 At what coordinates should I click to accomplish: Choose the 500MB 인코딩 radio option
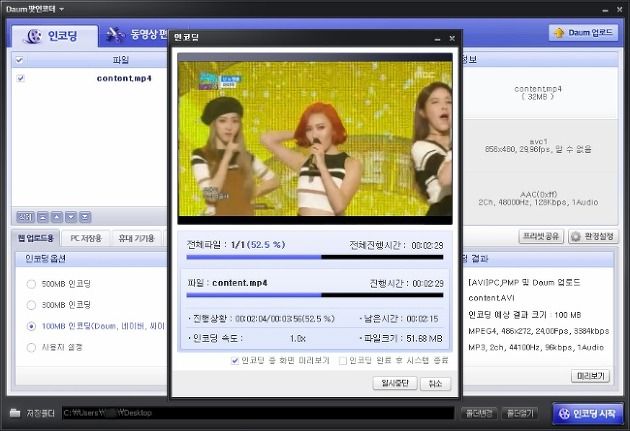(31, 284)
